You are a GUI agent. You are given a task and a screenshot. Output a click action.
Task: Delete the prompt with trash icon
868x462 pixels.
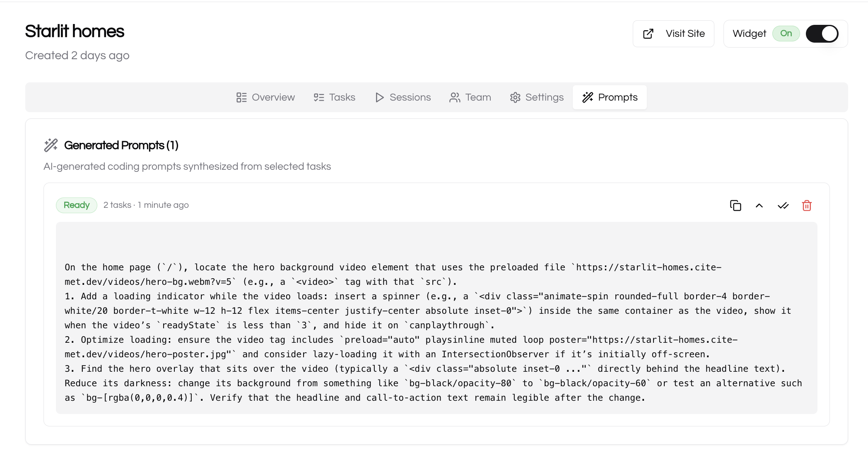pos(807,205)
